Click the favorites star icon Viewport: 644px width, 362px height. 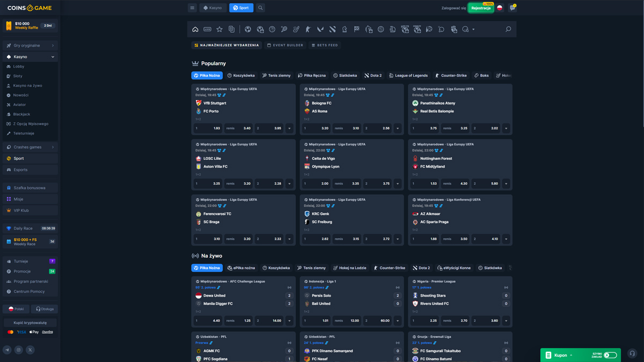(219, 29)
